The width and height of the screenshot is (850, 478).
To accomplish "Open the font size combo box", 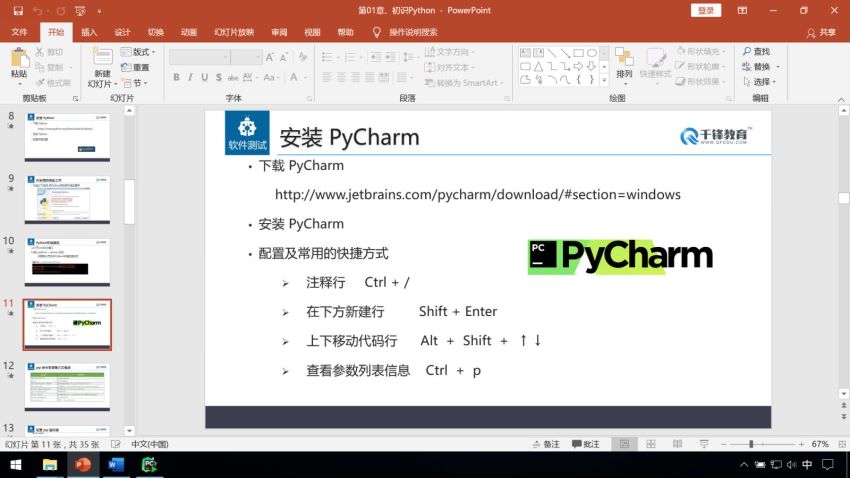I will point(246,57).
